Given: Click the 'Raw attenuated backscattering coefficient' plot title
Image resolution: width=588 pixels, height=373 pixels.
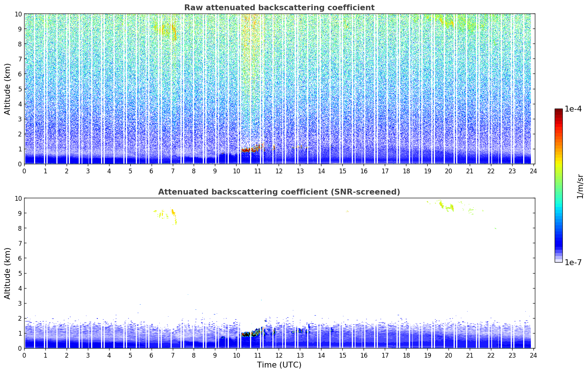Looking at the screenshot, I should click(x=279, y=8).
